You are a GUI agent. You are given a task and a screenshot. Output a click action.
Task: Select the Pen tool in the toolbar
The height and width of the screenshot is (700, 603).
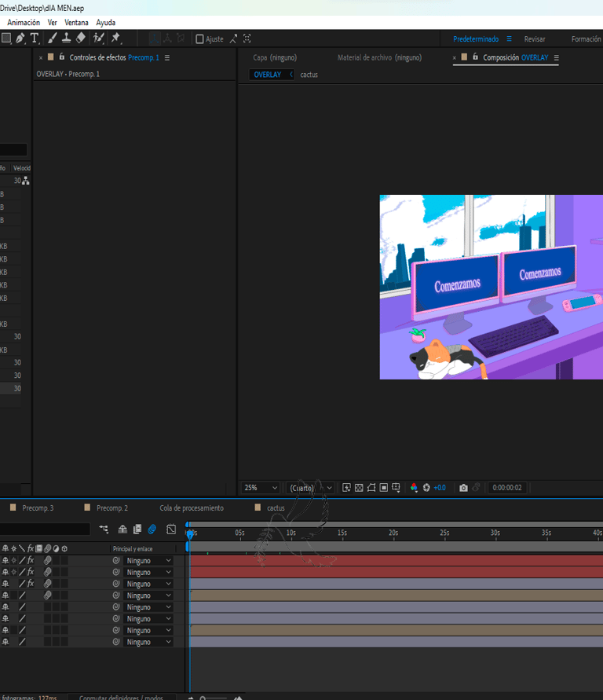(x=20, y=38)
